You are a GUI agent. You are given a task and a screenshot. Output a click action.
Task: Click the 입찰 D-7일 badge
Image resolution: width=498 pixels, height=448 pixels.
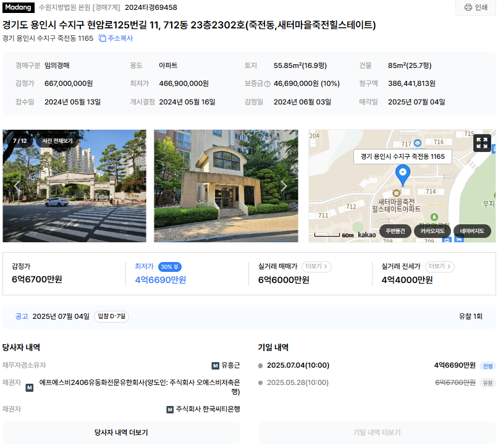click(x=111, y=316)
